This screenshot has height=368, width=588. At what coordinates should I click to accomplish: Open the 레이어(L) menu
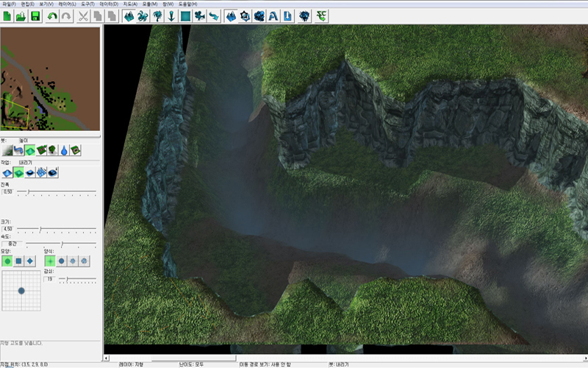67,4
